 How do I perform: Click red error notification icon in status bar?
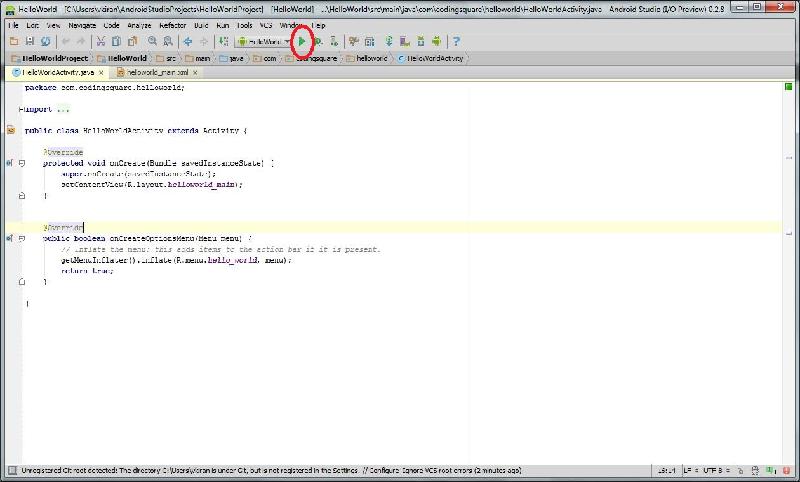click(x=788, y=470)
